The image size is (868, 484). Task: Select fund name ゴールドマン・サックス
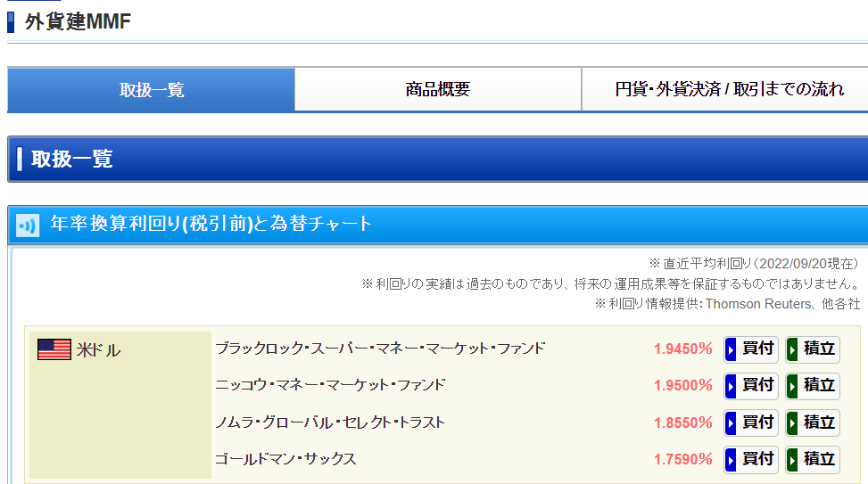285,459
